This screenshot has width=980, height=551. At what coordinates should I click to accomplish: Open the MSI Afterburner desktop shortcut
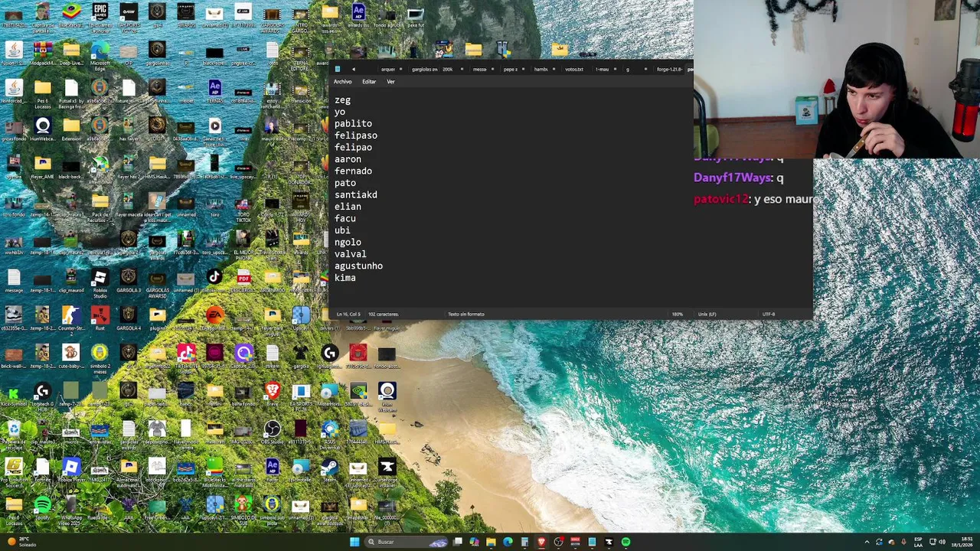pyautogui.click(x=100, y=167)
